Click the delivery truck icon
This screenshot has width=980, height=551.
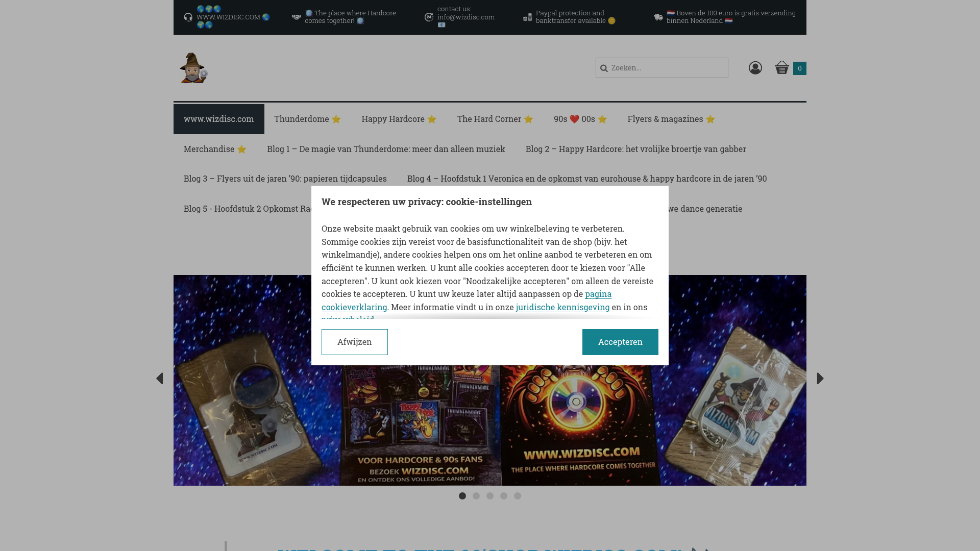658,17
